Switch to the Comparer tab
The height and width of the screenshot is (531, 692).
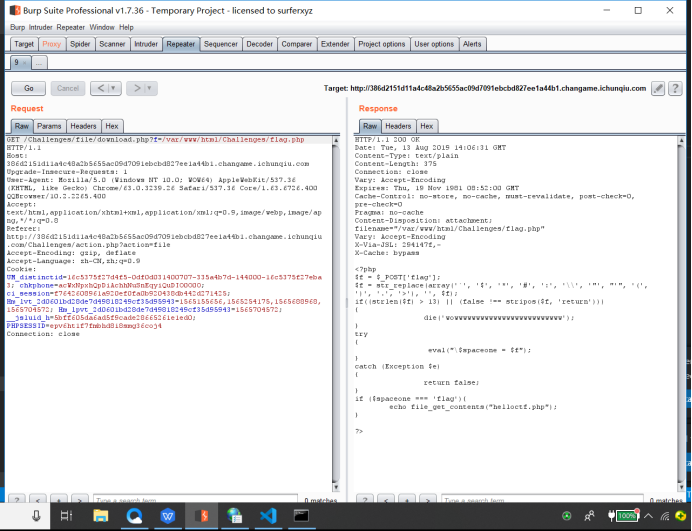[x=297, y=44]
